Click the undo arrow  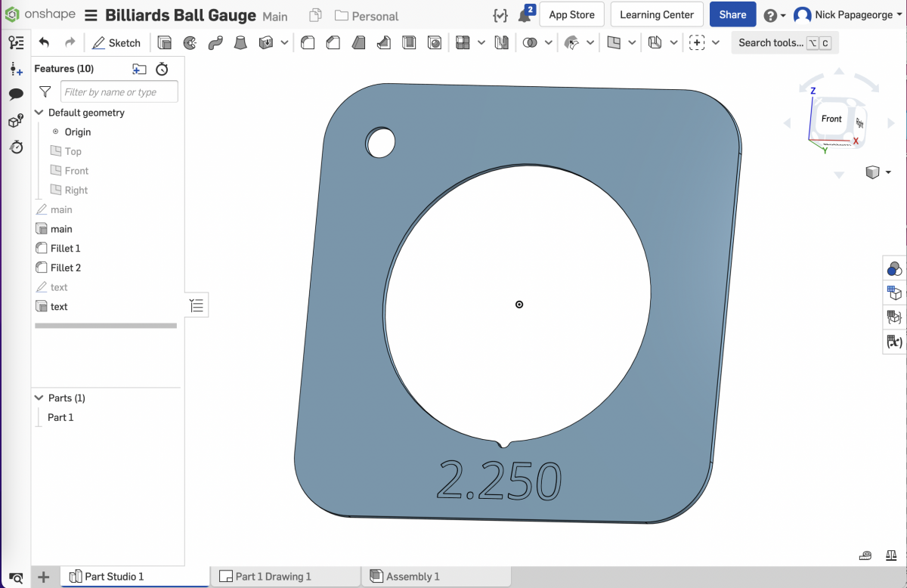pos(44,43)
